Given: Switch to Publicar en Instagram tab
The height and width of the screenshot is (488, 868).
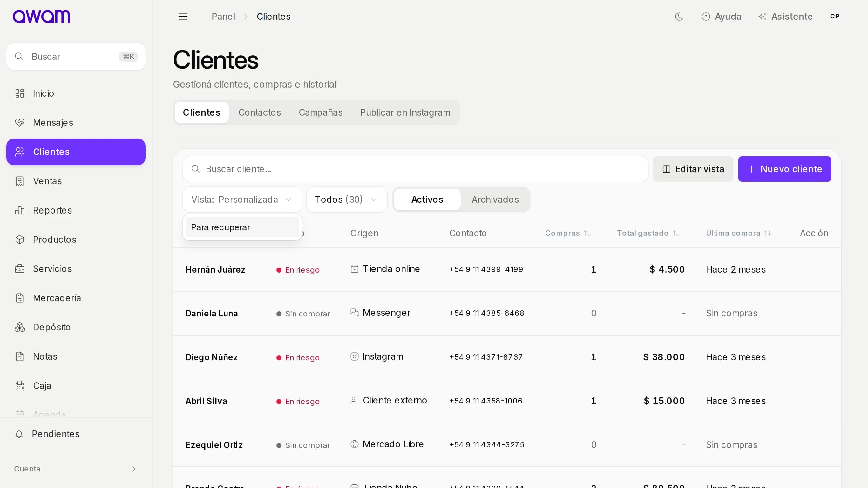Looking at the screenshot, I should tap(405, 112).
